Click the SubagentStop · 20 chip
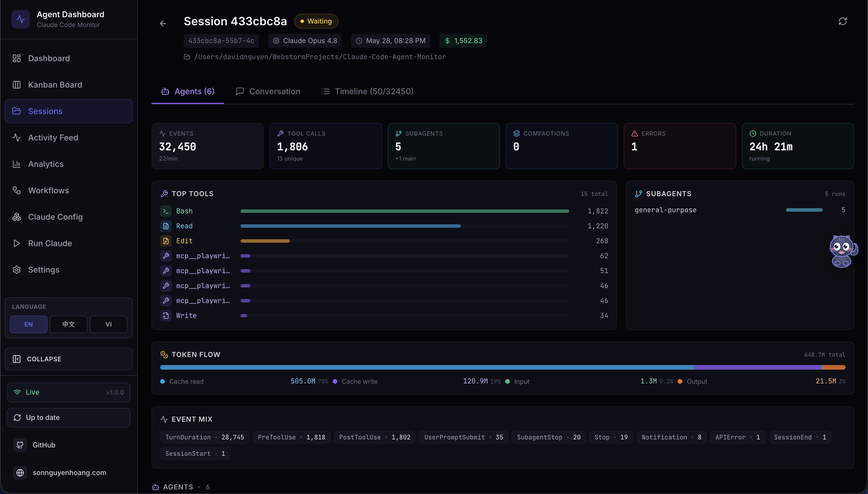This screenshot has width=868, height=494. pyautogui.click(x=549, y=437)
